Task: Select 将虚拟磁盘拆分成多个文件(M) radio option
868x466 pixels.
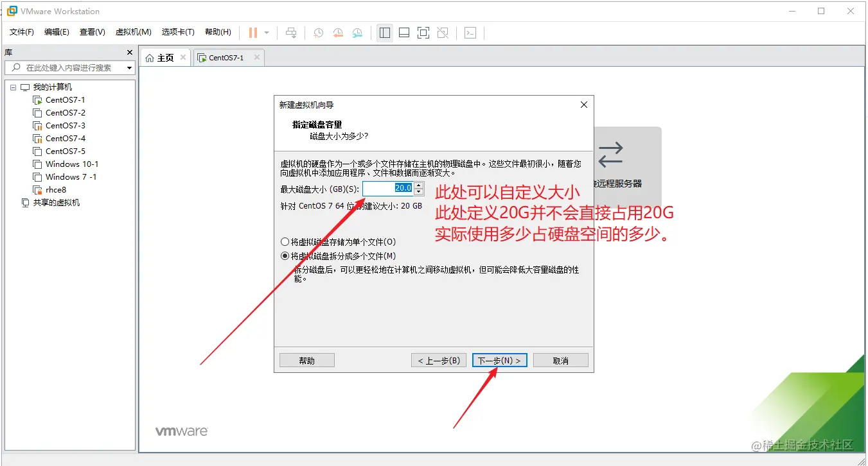Action: tap(338, 255)
